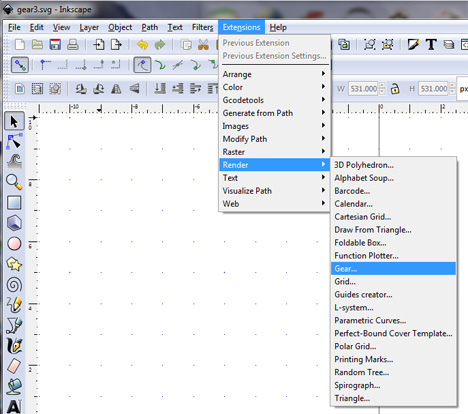Lower selection to bottom icon
Screen dimensions: 468x414
[x=160, y=89]
